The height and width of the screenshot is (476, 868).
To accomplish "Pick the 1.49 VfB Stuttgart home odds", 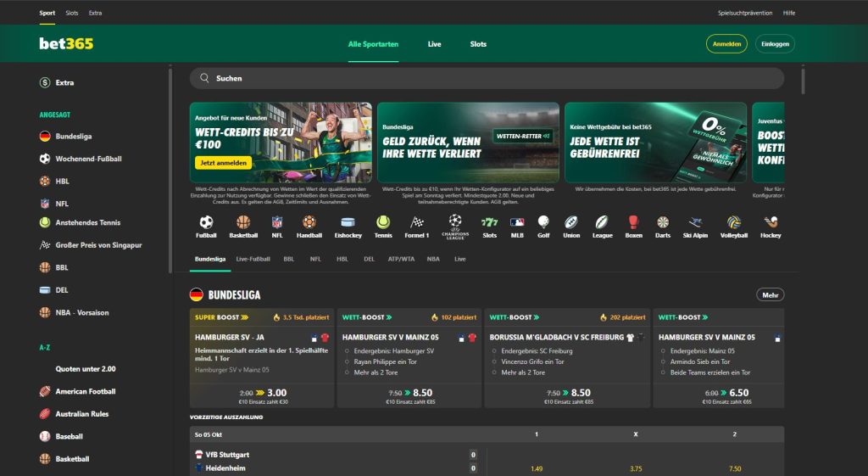I will [x=537, y=469].
